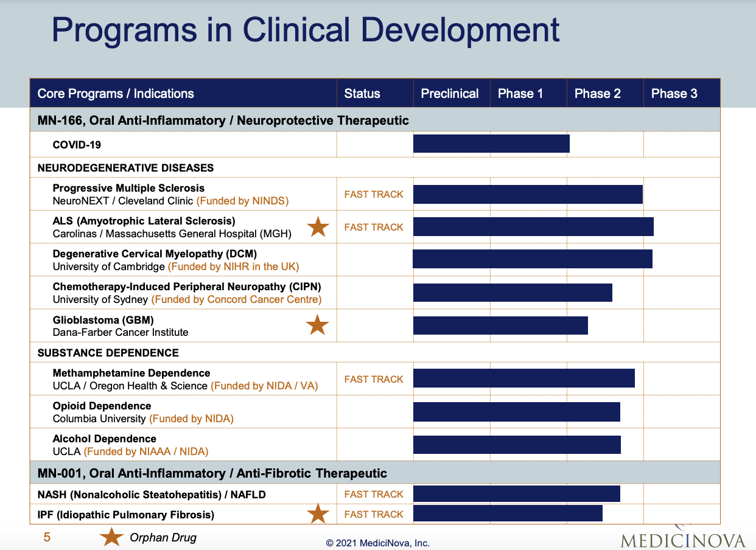Select the Status column header
Viewport: 756px width, 550px height.
pos(362,93)
